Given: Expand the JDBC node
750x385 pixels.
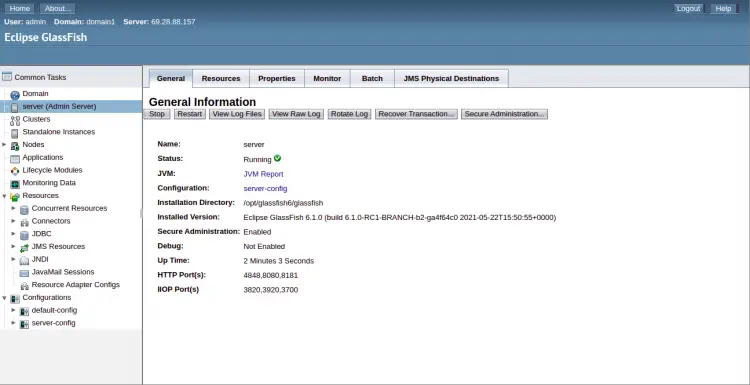Looking at the screenshot, I should tap(14, 233).
